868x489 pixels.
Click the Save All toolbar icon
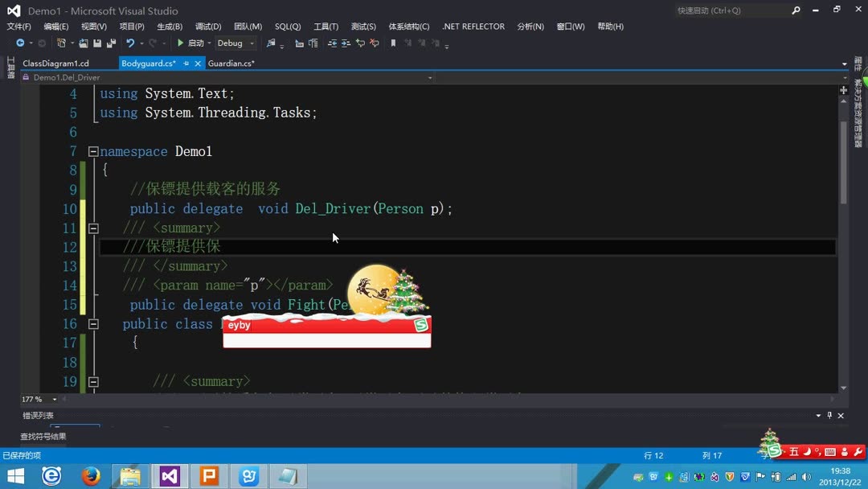(x=109, y=43)
